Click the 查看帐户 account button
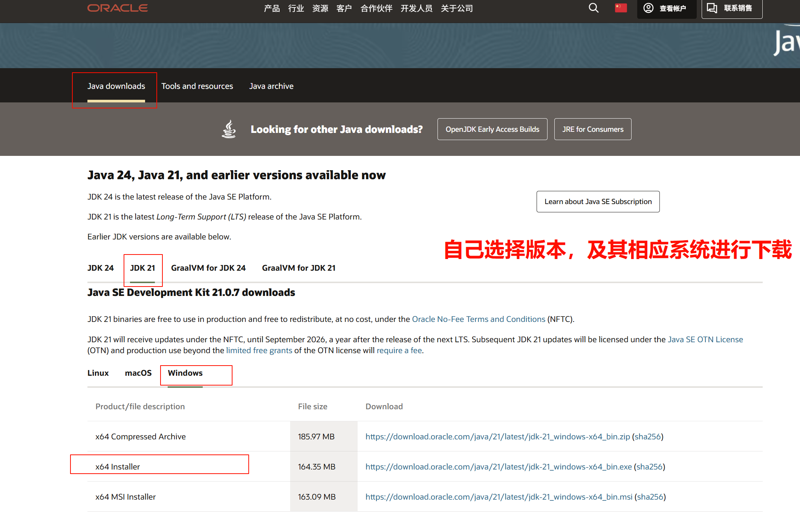800x532 pixels. pos(666,8)
